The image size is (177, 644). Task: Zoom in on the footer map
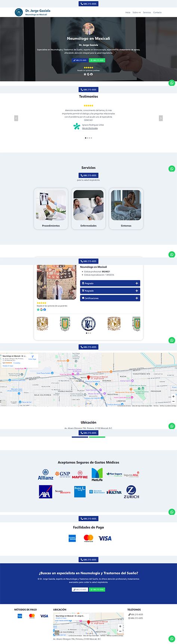pyautogui.click(x=120, y=626)
